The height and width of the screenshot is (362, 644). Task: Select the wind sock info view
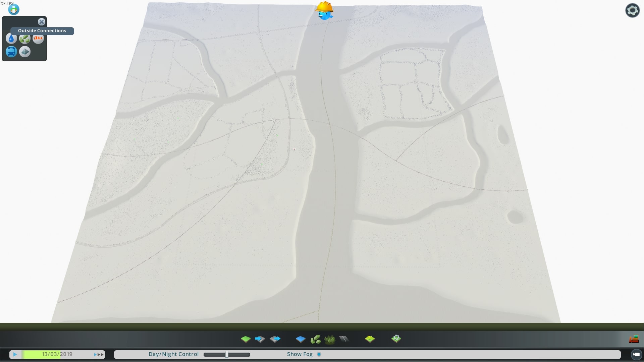[38, 39]
